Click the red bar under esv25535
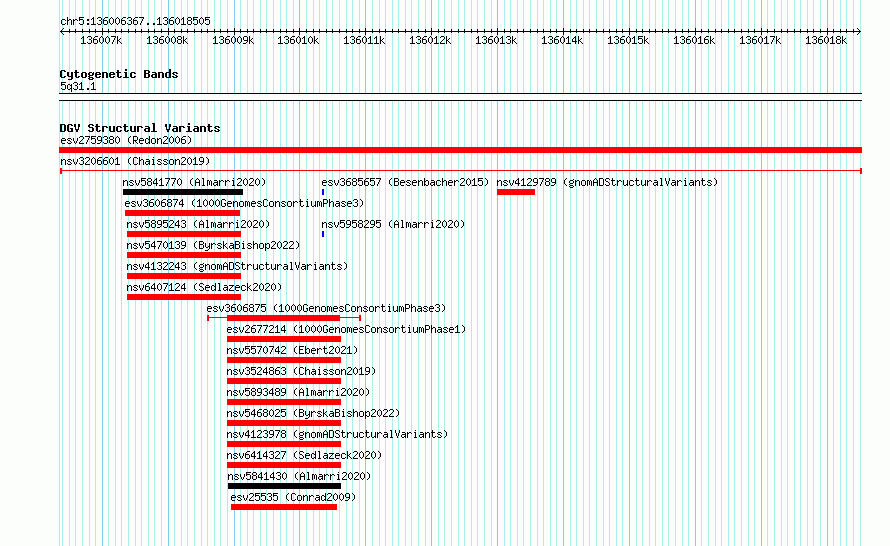 click(x=284, y=507)
